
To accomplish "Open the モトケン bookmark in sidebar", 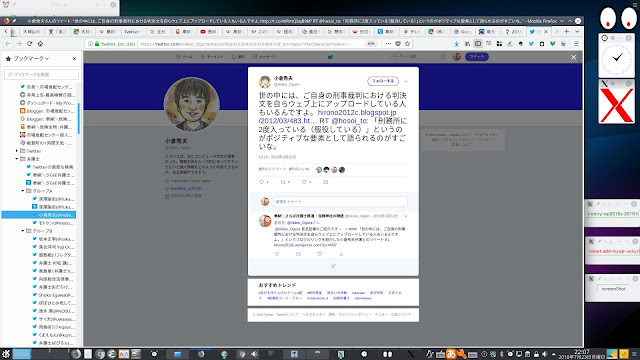I will pyautogui.click(x=53, y=223).
